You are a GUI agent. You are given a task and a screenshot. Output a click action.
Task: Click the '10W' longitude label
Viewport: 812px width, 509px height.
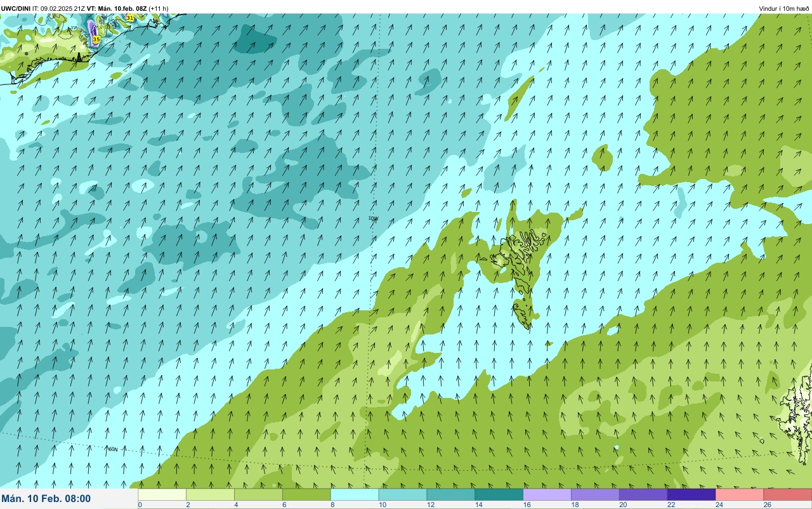373,218
